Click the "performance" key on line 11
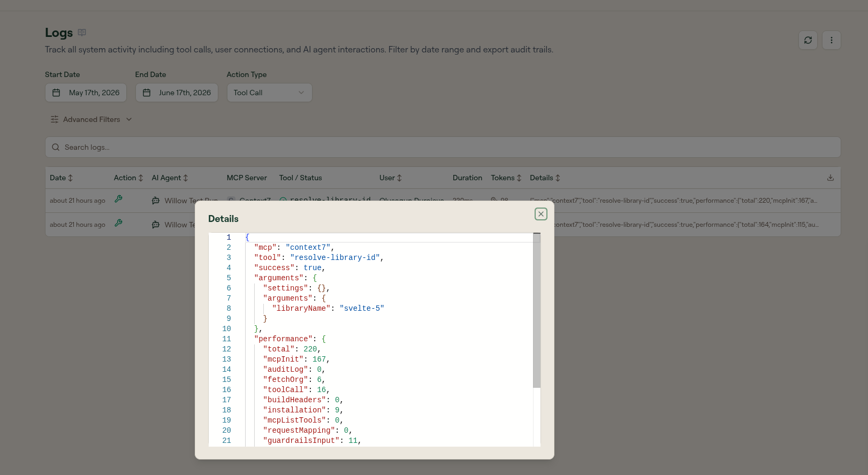Screen dimensions: 868x475 [283, 339]
